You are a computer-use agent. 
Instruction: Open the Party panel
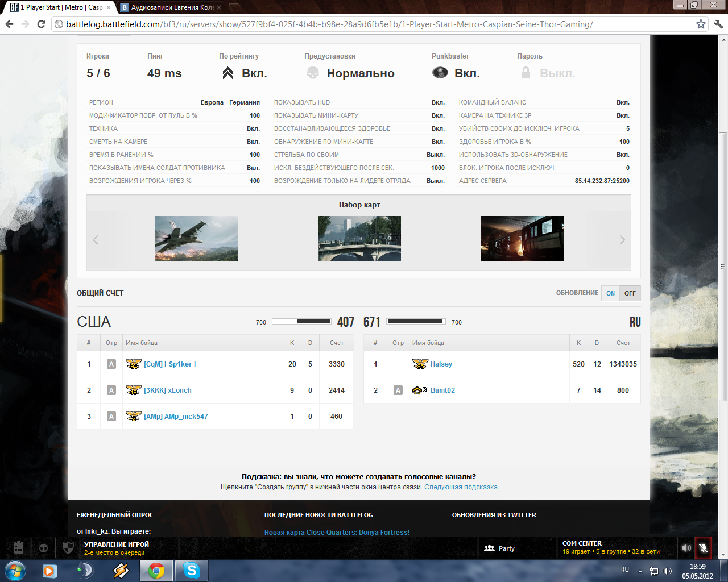[499, 548]
